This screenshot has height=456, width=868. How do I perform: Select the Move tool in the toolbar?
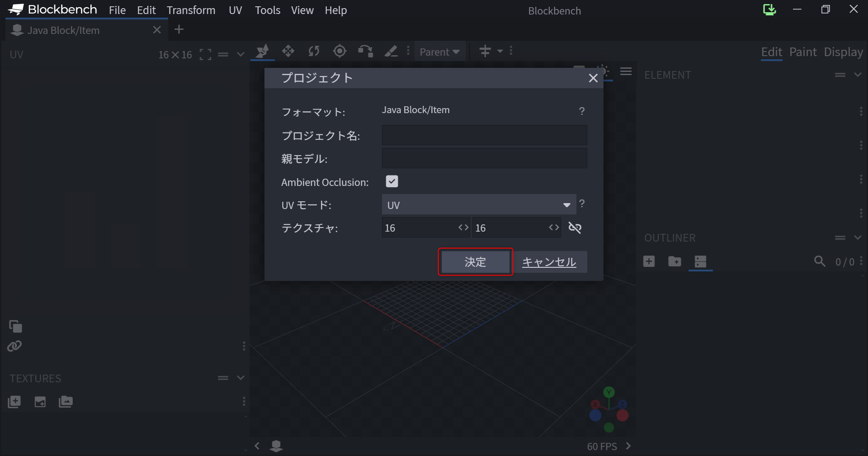pos(288,51)
